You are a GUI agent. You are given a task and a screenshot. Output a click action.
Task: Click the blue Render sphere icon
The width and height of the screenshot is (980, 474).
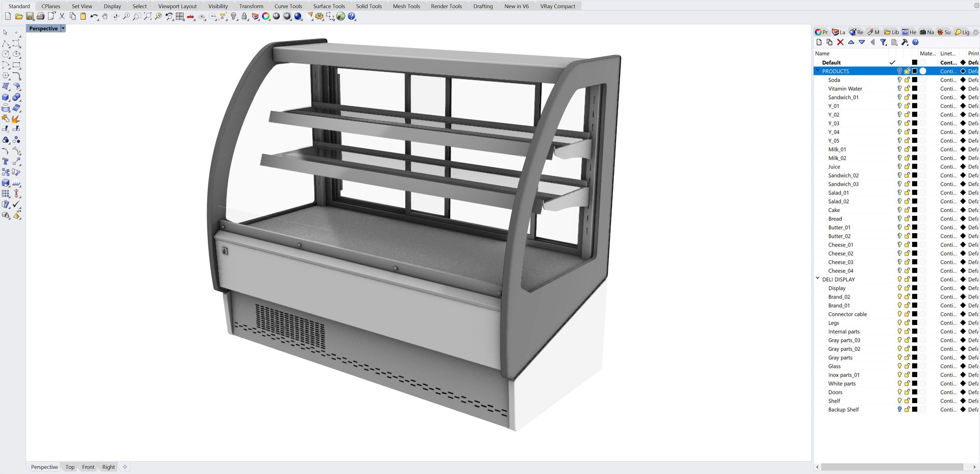[x=298, y=16]
